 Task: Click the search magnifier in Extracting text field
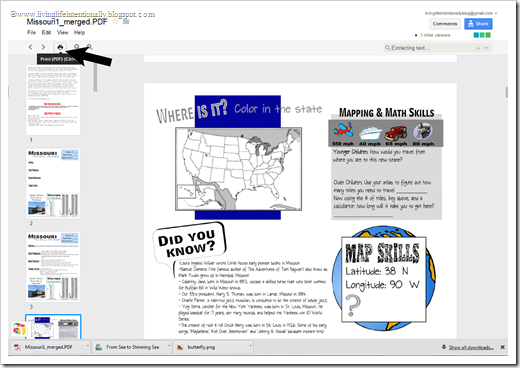click(x=387, y=48)
